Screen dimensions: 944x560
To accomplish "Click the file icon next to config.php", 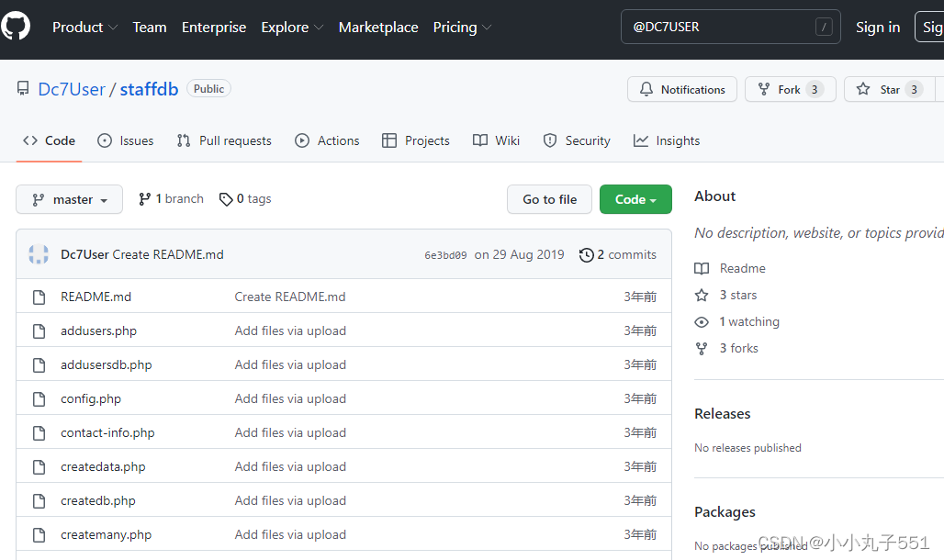I will pyautogui.click(x=39, y=399).
